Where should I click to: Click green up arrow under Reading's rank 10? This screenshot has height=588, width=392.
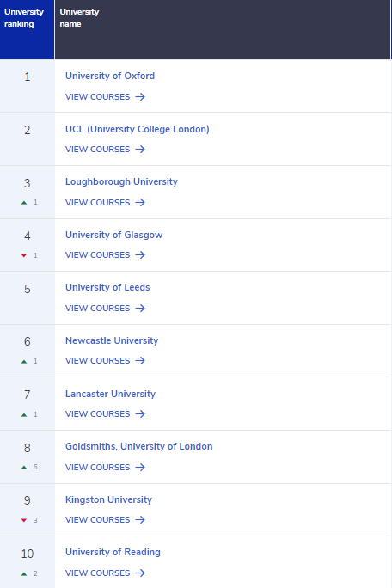point(24,573)
